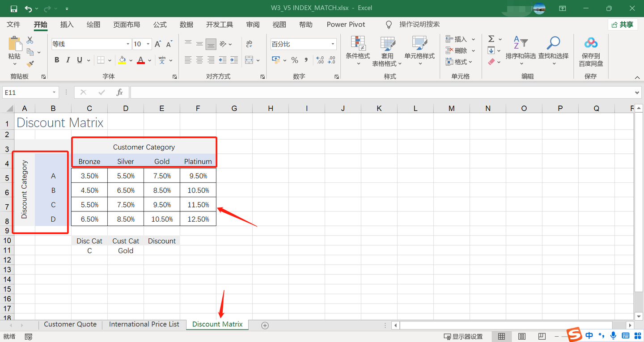Expand the formula bar chevron
The height and width of the screenshot is (342, 644).
(637, 93)
